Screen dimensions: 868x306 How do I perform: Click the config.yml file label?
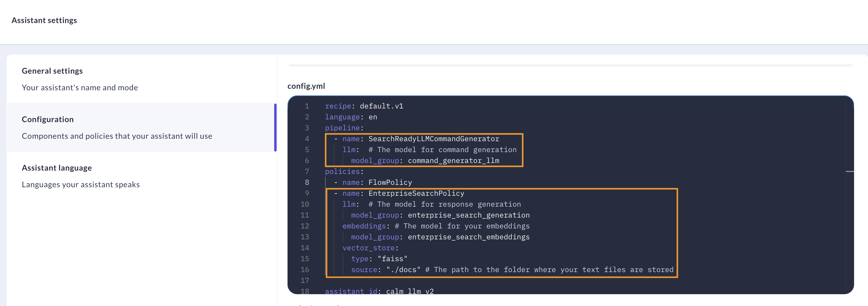tap(306, 86)
